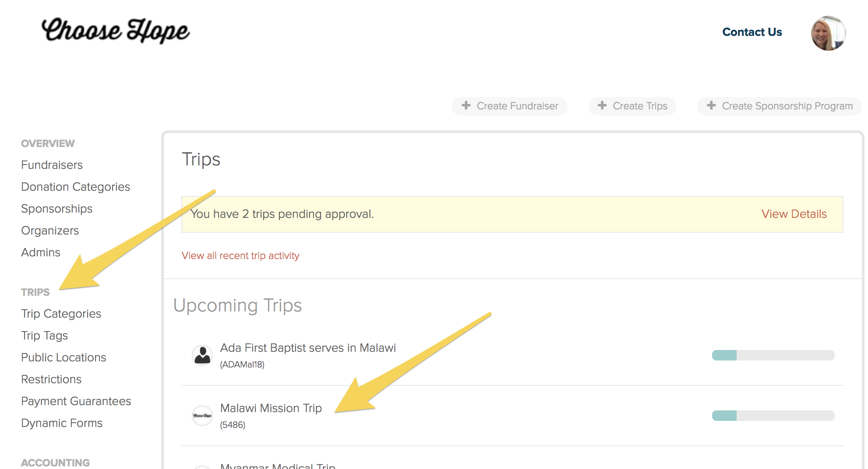Click the Ada First Baptist trip progress bar

[x=773, y=355]
